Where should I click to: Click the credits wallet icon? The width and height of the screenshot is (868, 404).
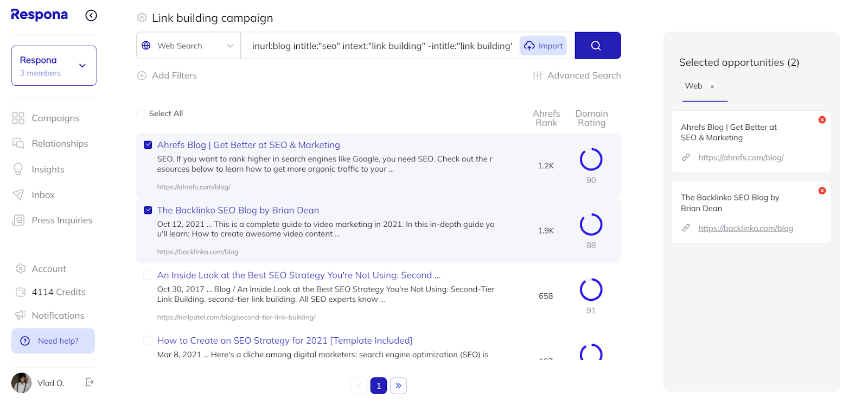(21, 292)
